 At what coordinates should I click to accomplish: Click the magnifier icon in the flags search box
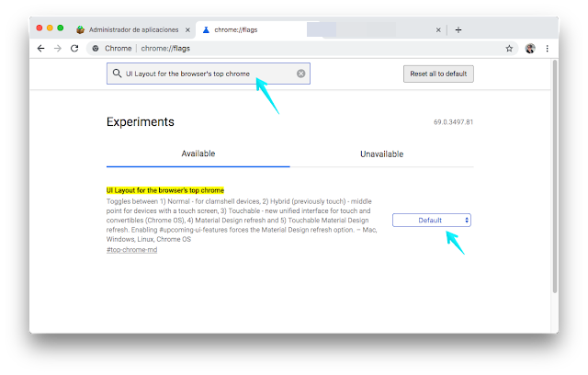point(117,74)
